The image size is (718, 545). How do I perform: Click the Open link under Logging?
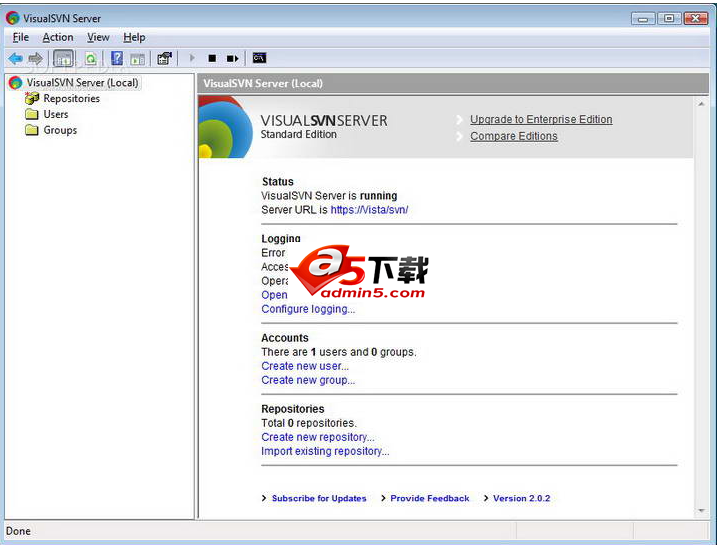[274, 295]
